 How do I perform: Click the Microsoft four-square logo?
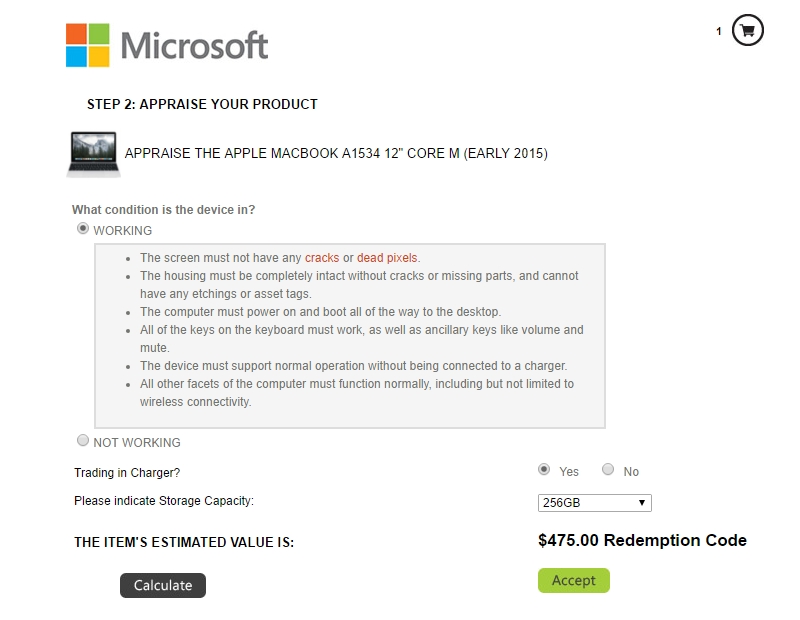(88, 45)
